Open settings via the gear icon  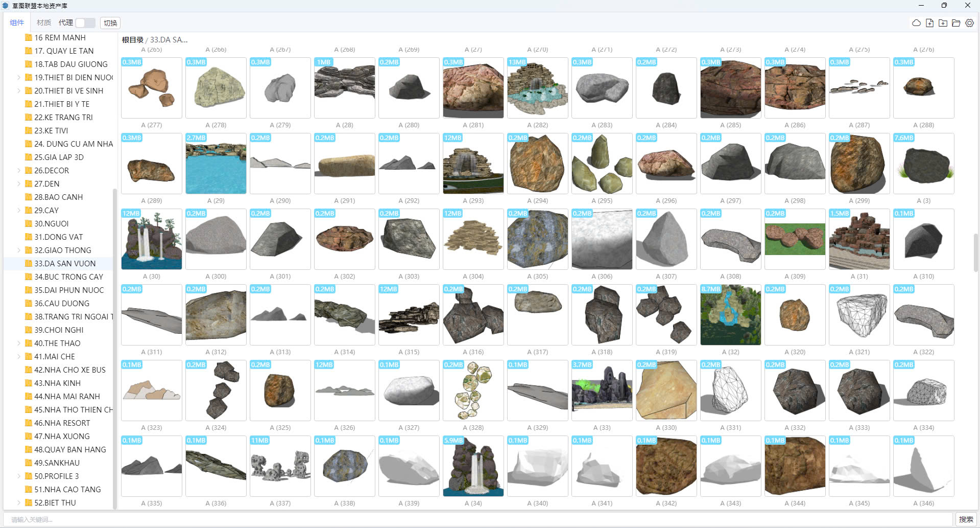coord(969,23)
